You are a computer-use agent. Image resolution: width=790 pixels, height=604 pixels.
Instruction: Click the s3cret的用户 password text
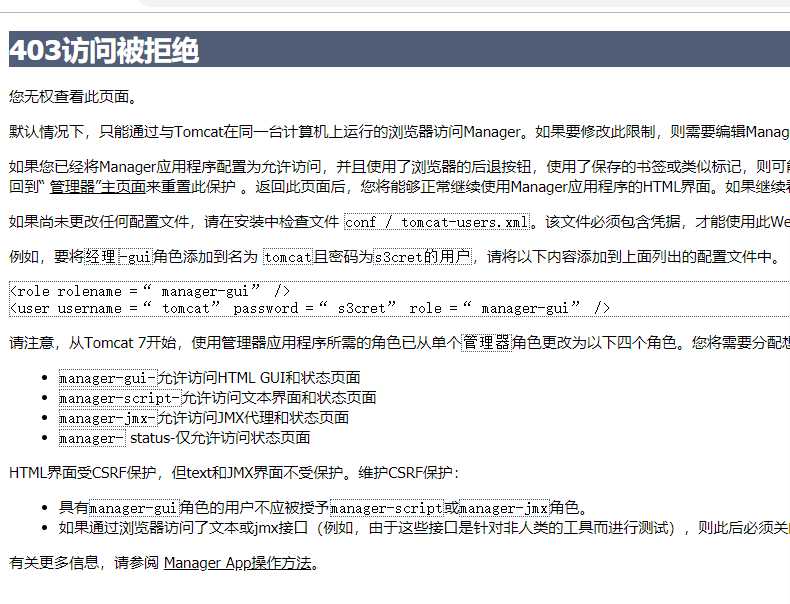[x=423, y=256]
